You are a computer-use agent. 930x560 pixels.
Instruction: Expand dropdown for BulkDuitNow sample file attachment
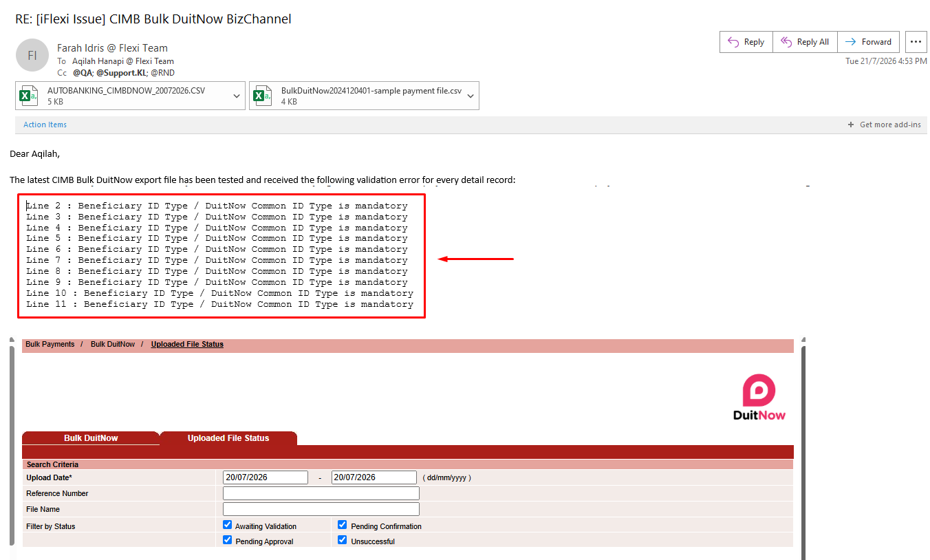tap(471, 96)
